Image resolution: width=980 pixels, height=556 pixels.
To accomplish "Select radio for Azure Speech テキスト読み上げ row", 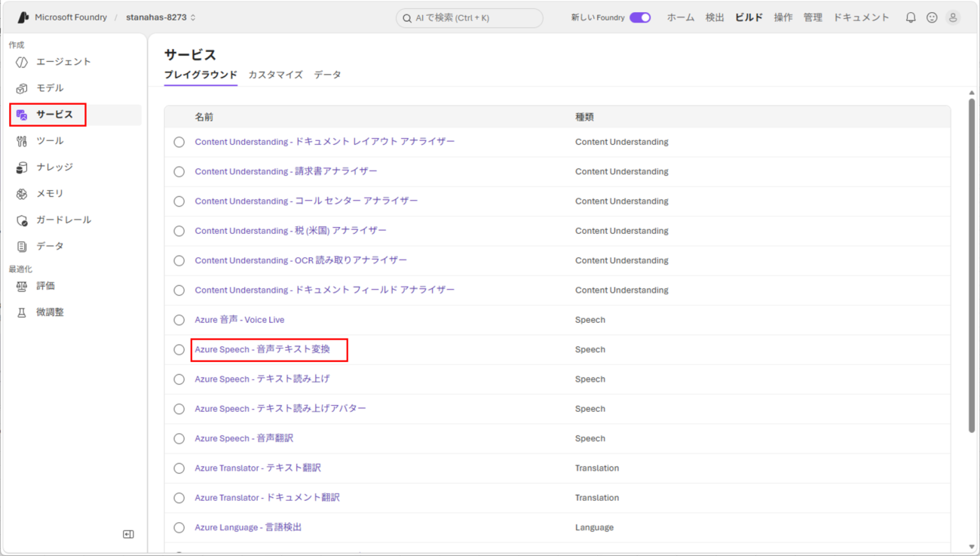I will (179, 379).
